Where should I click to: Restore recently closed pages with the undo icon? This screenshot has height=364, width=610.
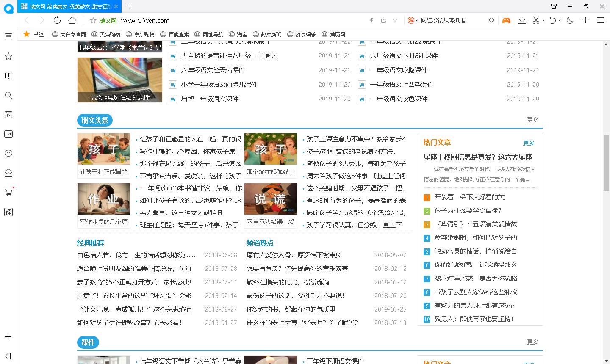point(553,20)
